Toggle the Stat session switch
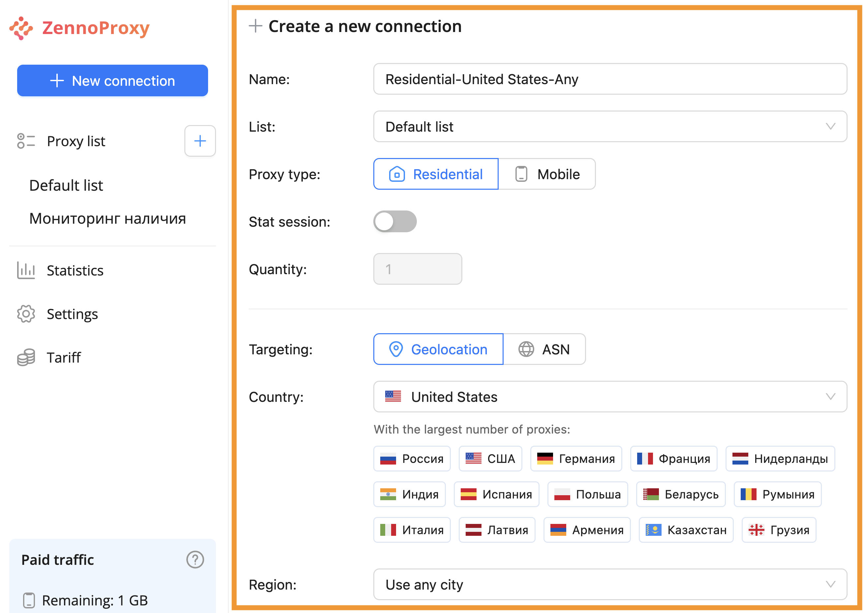The image size is (868, 613). [x=395, y=222]
